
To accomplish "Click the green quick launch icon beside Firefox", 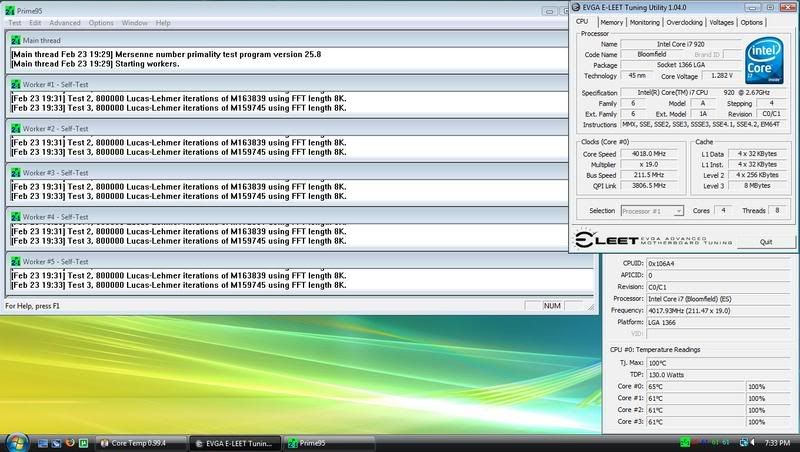I will tap(84, 443).
